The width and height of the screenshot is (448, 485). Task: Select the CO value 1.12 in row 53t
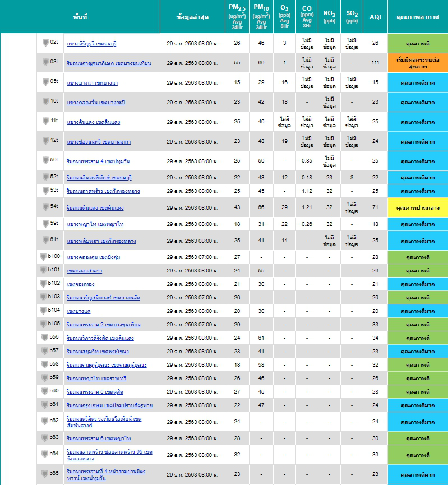tap(307, 191)
